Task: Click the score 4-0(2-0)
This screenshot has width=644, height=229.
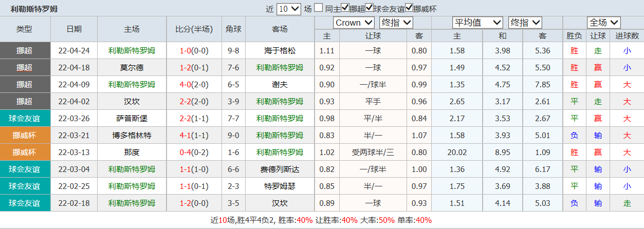Action: coord(194,84)
